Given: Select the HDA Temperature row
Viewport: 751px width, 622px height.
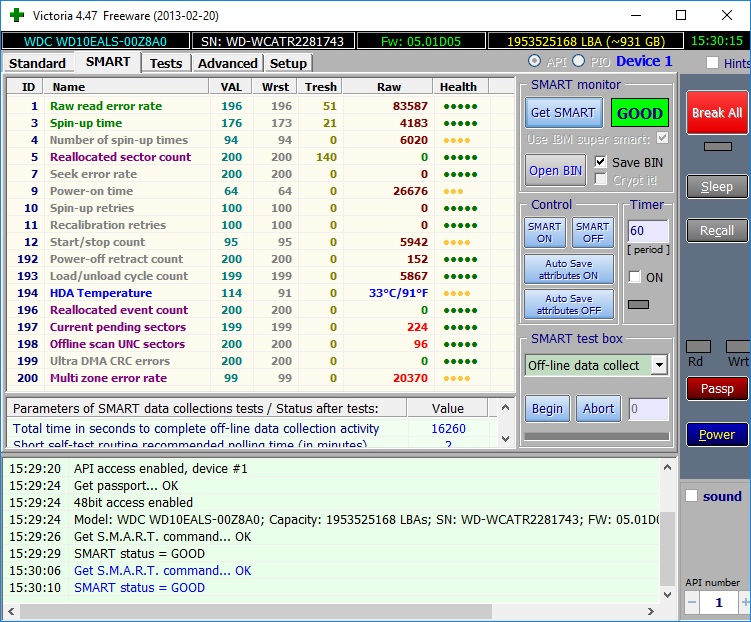Looking at the screenshot, I should click(261, 293).
